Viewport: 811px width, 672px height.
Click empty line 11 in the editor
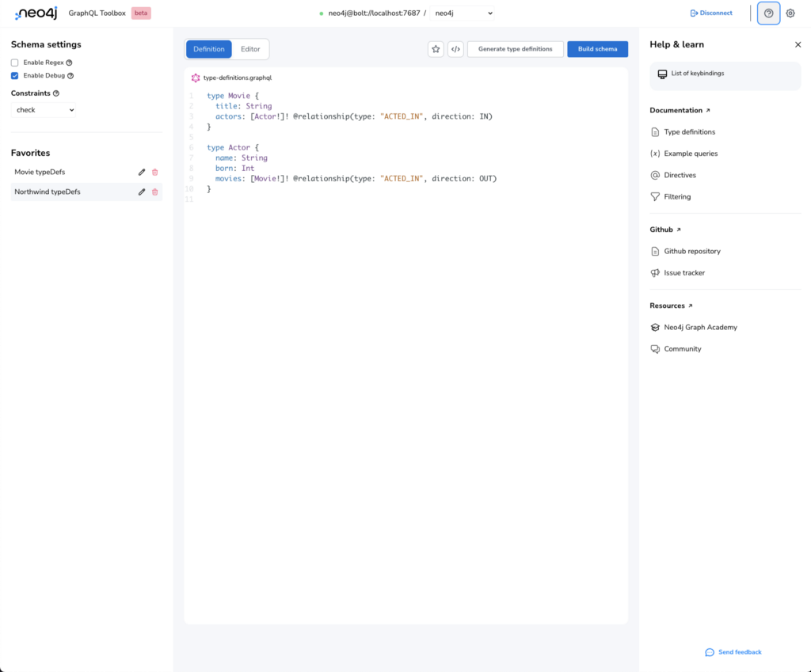point(406,199)
